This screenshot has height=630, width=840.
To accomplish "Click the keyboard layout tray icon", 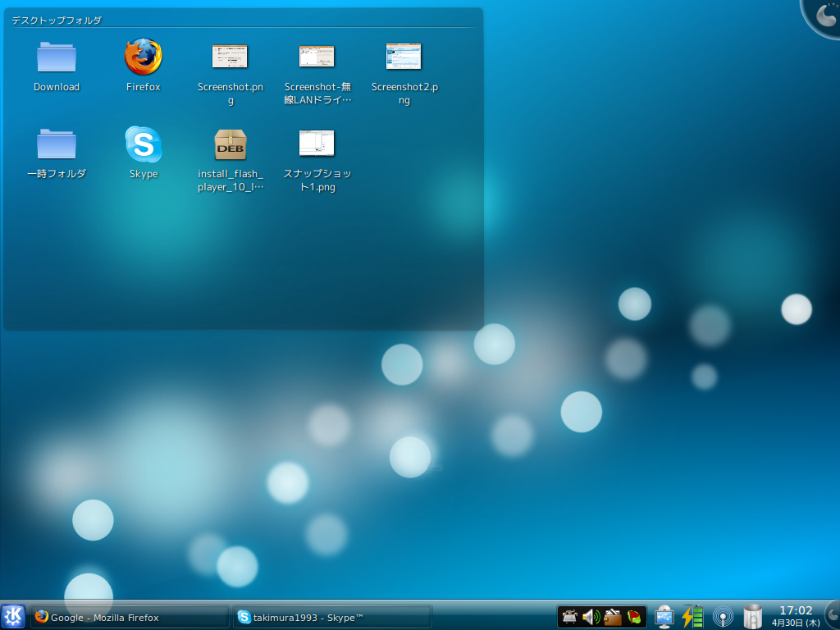I will pos(569,617).
